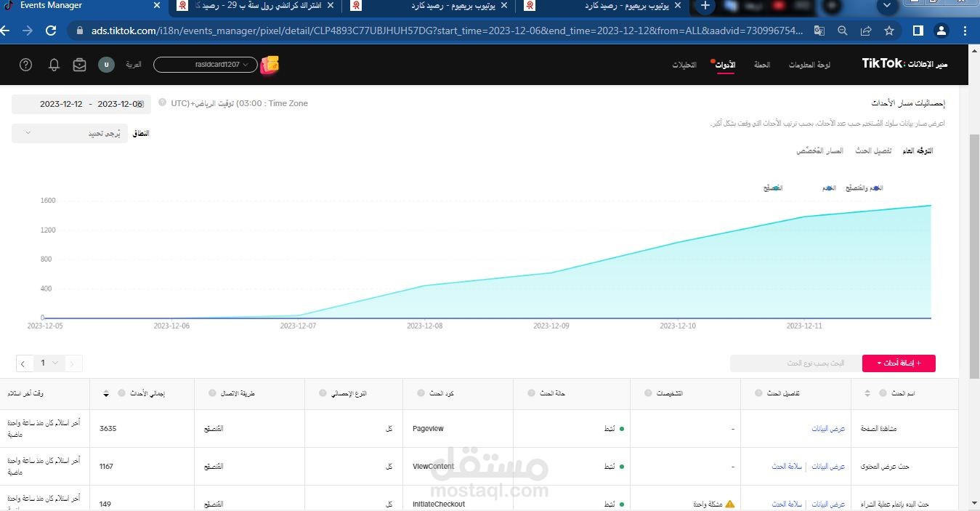Screen dimensions: 980x511
Task: Close the Events Manager tab
Action: (157, 6)
